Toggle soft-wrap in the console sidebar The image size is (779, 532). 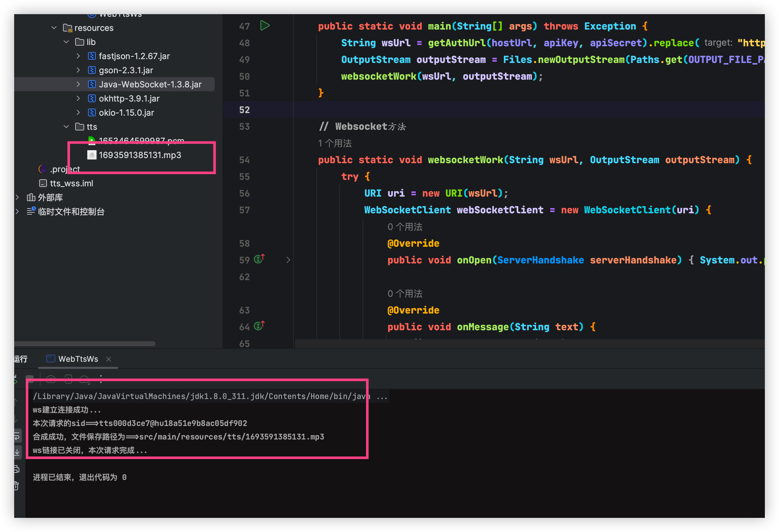(x=17, y=436)
